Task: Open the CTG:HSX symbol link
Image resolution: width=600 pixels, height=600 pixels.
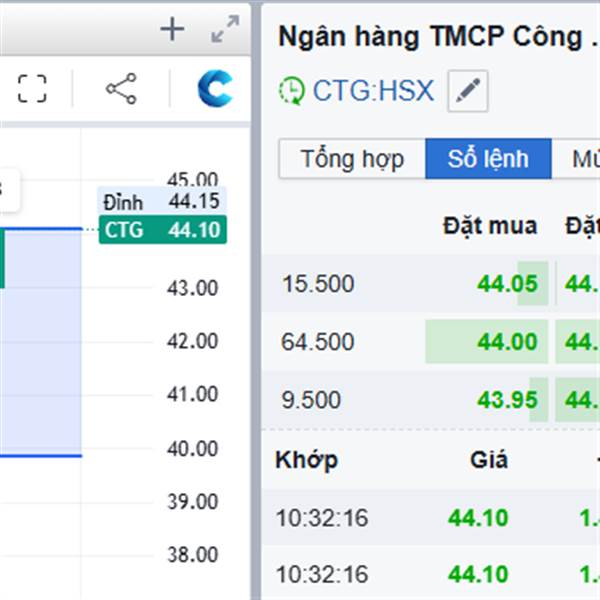Action: [x=373, y=91]
